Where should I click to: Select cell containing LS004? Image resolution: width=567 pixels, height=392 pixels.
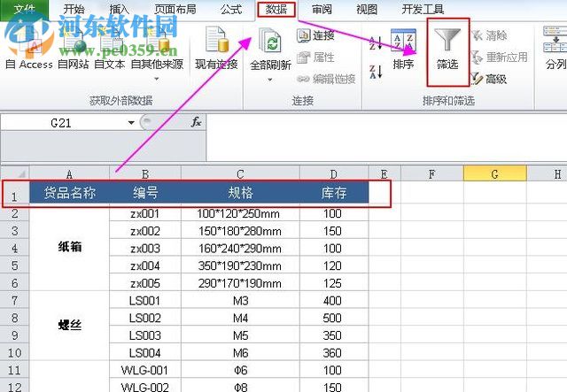click(x=145, y=352)
